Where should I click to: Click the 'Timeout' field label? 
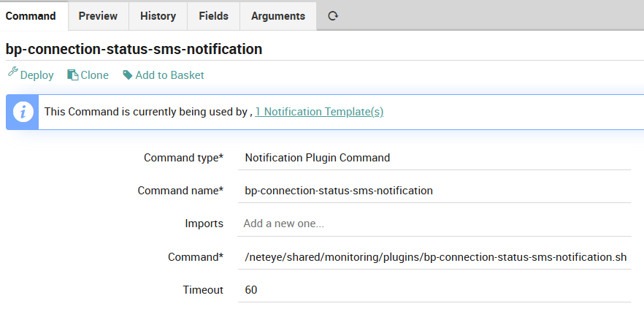tap(203, 290)
